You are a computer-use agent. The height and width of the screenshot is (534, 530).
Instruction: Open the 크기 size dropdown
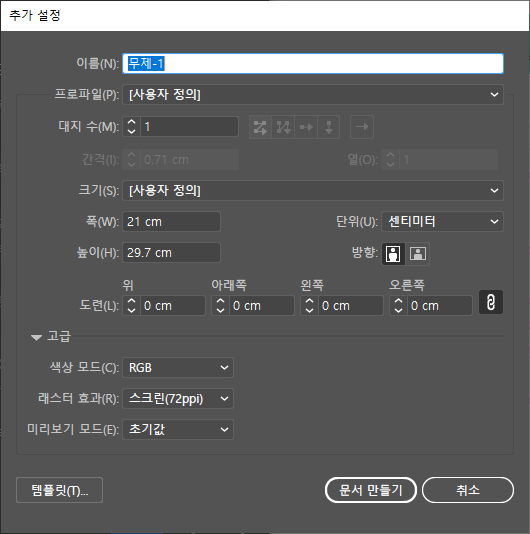click(x=313, y=190)
